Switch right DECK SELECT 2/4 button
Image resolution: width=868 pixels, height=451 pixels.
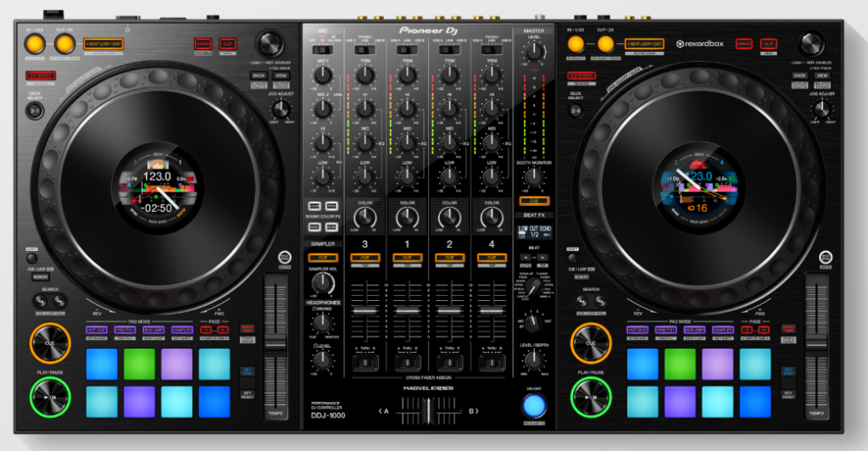coord(576,111)
